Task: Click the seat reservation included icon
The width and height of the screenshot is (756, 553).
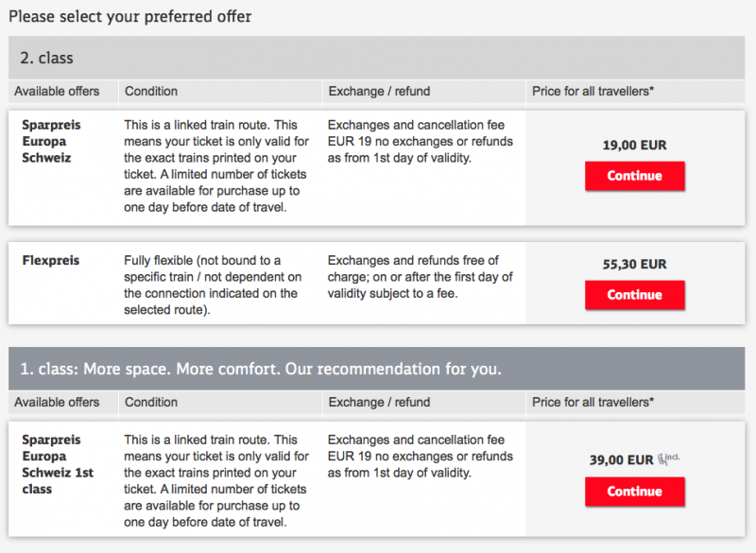Action: (x=669, y=458)
